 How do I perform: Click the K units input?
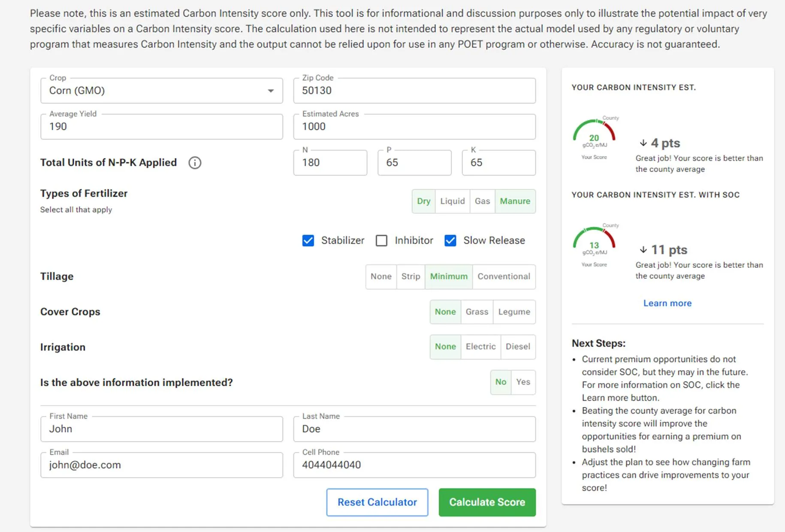(499, 163)
